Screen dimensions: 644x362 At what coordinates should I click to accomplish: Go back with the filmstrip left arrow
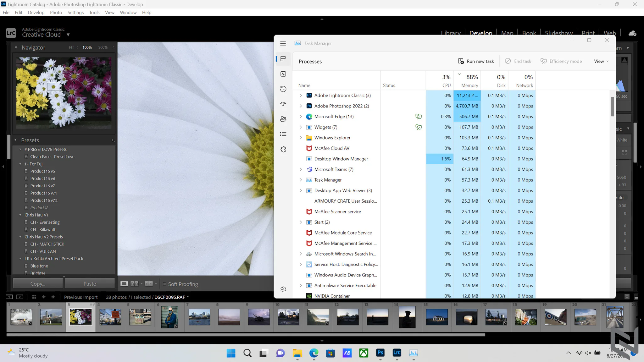44,297
